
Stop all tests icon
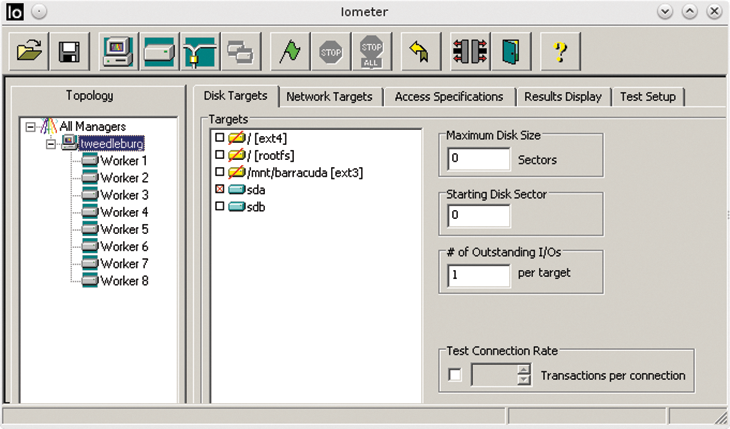372,51
